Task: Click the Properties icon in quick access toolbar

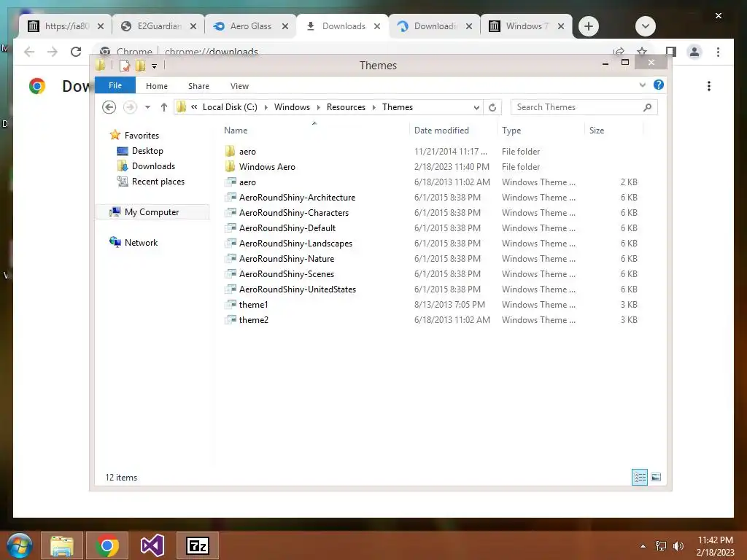Action: click(125, 65)
